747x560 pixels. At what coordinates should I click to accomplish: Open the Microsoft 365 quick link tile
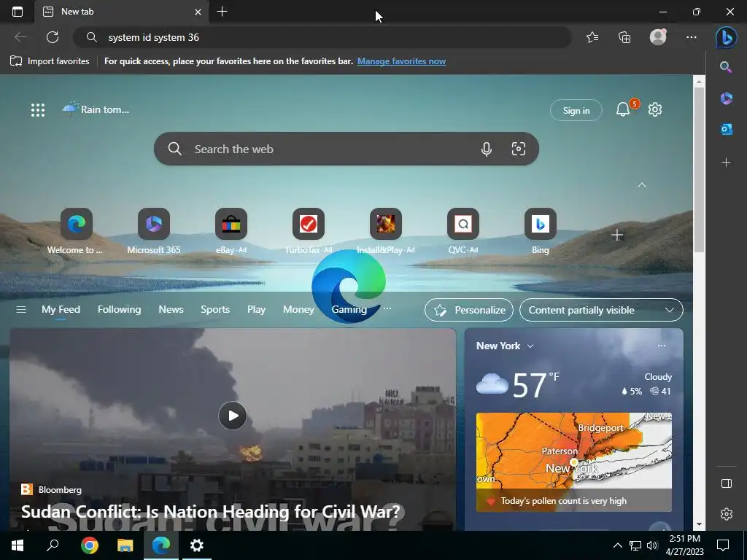(153, 231)
